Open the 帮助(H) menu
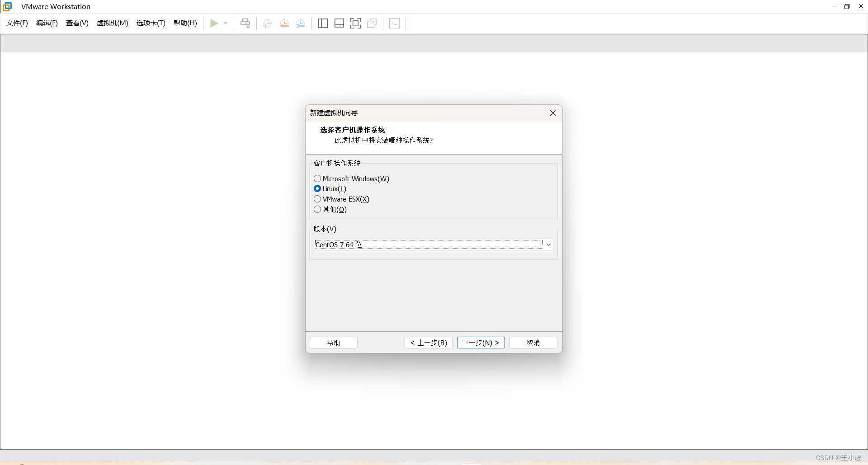 click(x=185, y=23)
